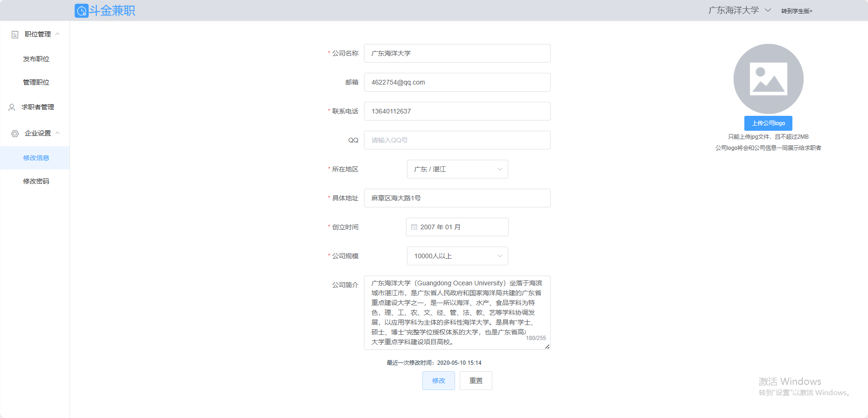
Task: Open the 所在地区 region dropdown
Action: (457, 169)
